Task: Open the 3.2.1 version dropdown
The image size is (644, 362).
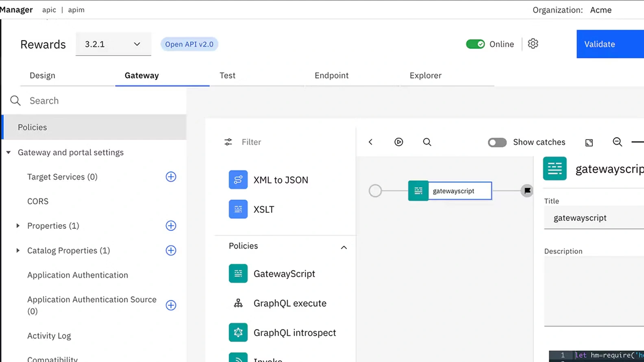Action: [113, 44]
